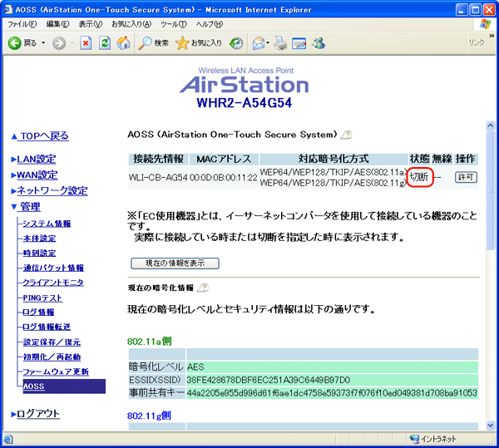Image resolution: width=499 pixels, height=448 pixels.
Task: Open the 編集(E) menu
Action: [x=57, y=24]
